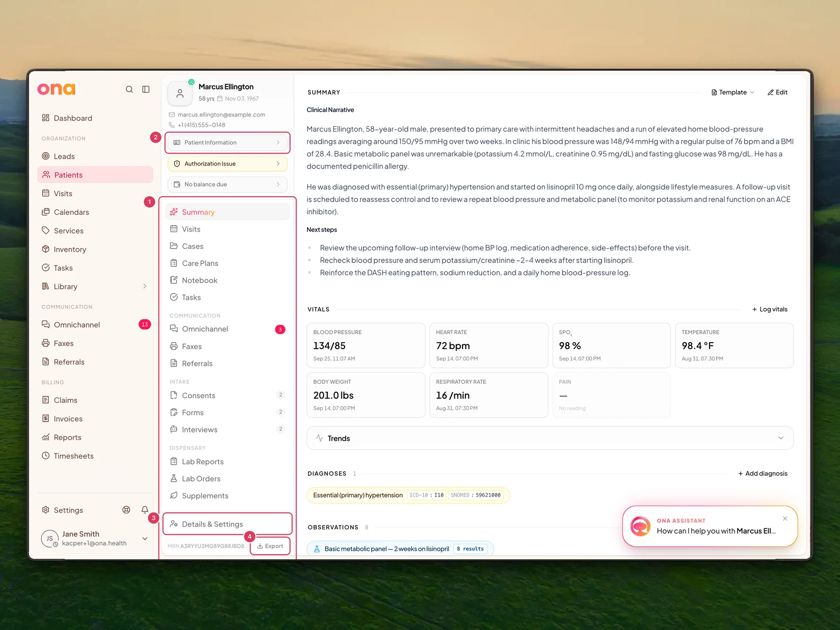Open the Authorization Issue row
The width and height of the screenshot is (840, 630).
tap(227, 164)
